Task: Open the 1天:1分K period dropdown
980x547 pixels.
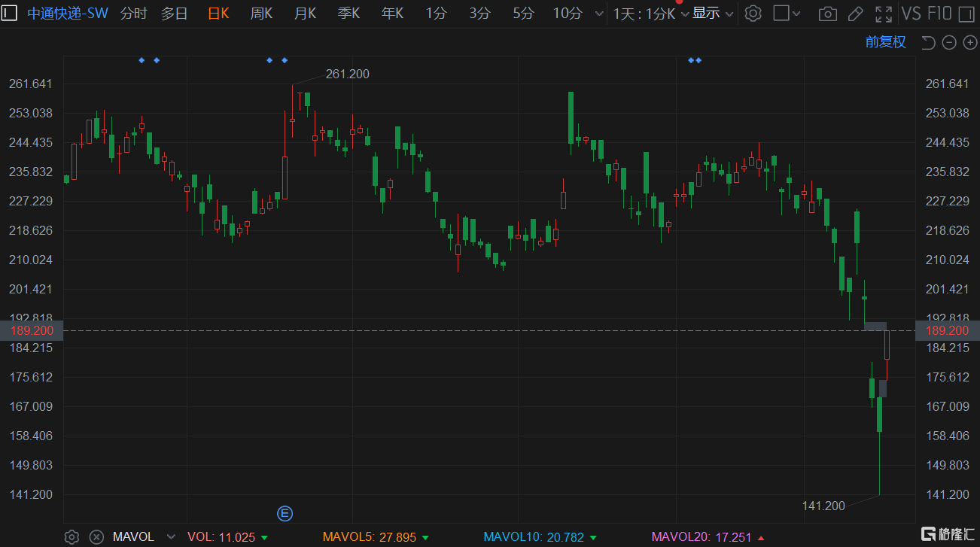Action: point(650,14)
